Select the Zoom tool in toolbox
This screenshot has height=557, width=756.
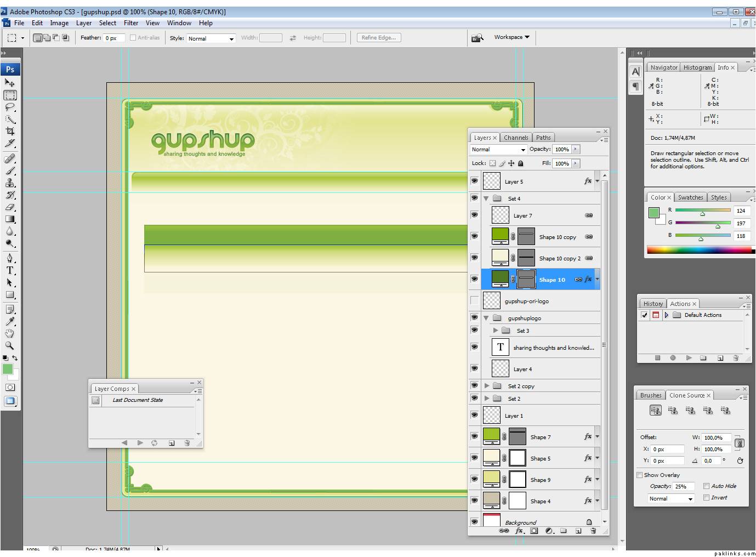pyautogui.click(x=10, y=345)
